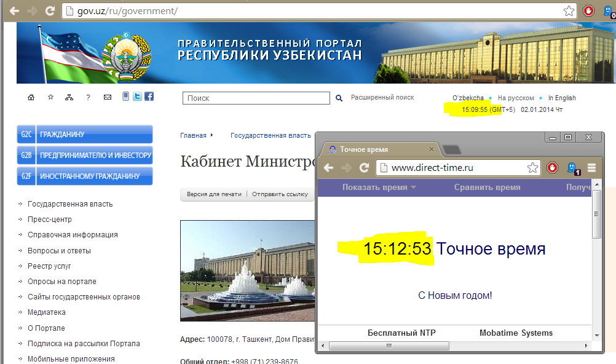Screen dimensions: 616x364
Task: Click the ГРАЖДАНИНУ G2C button
Action: click(x=85, y=134)
